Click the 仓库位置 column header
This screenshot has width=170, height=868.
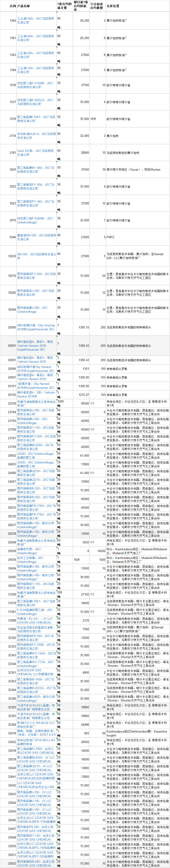point(113,6)
